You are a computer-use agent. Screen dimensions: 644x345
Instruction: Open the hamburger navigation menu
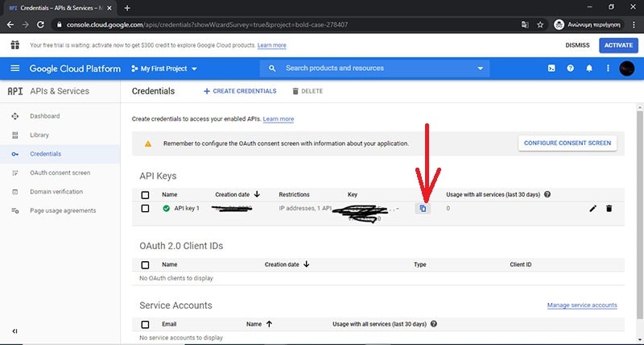[x=15, y=69]
